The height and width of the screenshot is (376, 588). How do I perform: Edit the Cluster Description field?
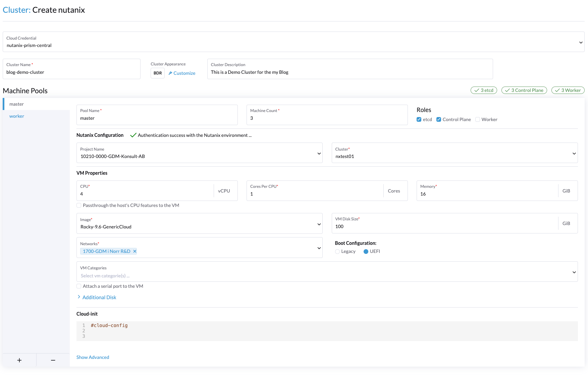pyautogui.click(x=350, y=69)
